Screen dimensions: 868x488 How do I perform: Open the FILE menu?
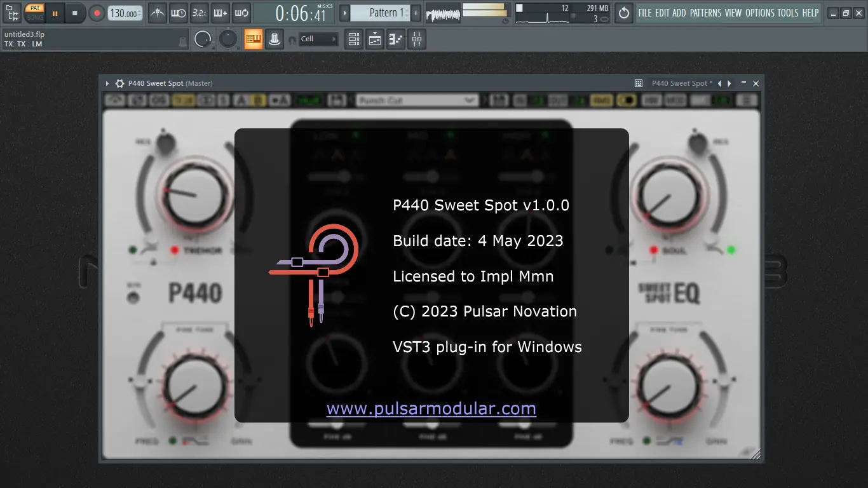click(x=645, y=13)
